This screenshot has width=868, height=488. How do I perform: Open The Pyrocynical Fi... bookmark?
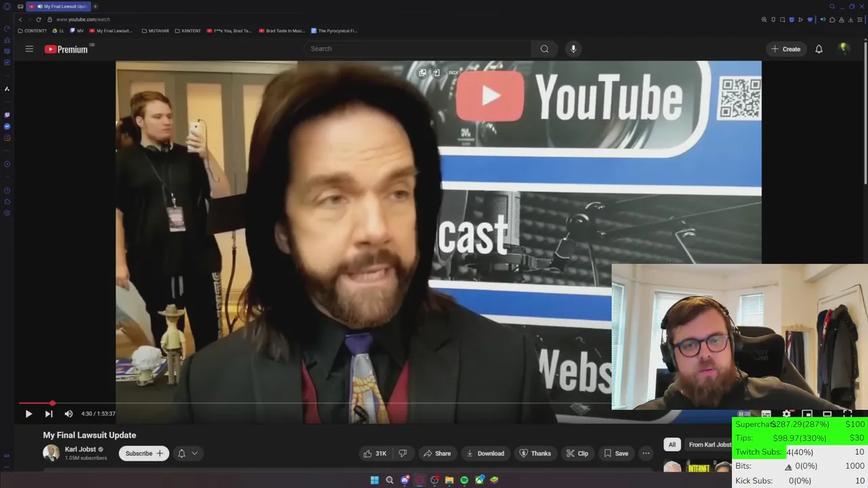coord(334,30)
